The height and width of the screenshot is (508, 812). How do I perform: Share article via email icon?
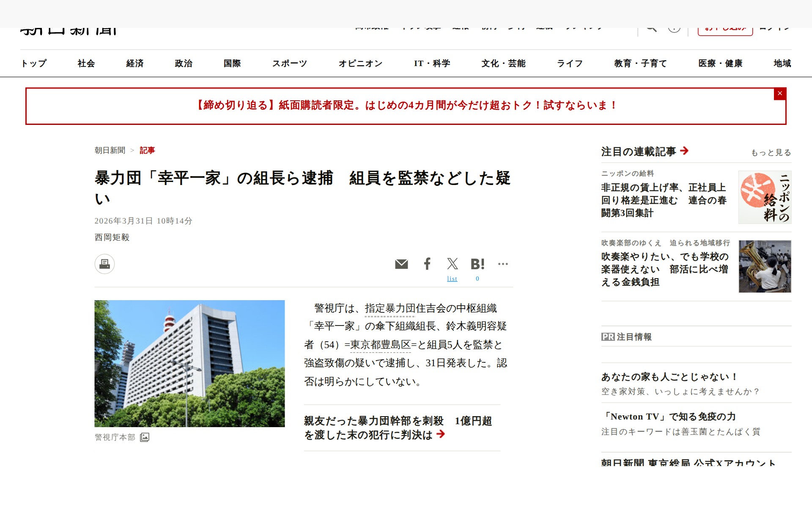401,264
